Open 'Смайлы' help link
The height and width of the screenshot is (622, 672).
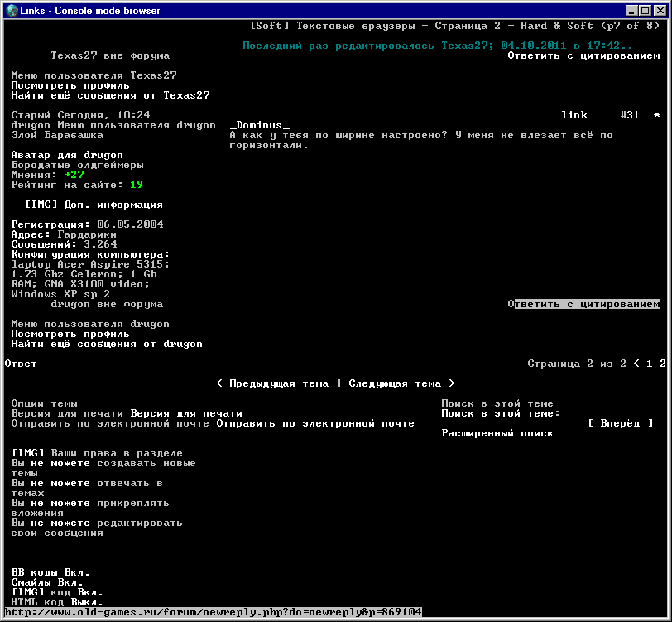click(x=31, y=582)
